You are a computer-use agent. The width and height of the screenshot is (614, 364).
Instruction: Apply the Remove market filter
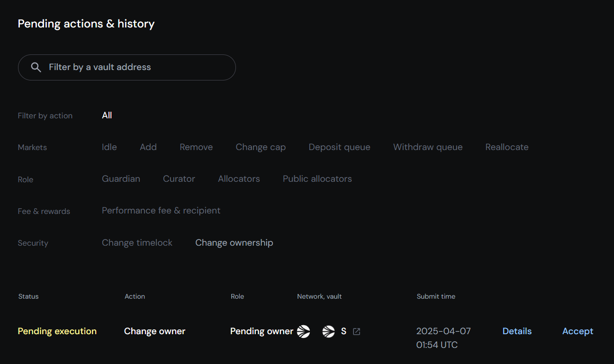click(x=196, y=147)
